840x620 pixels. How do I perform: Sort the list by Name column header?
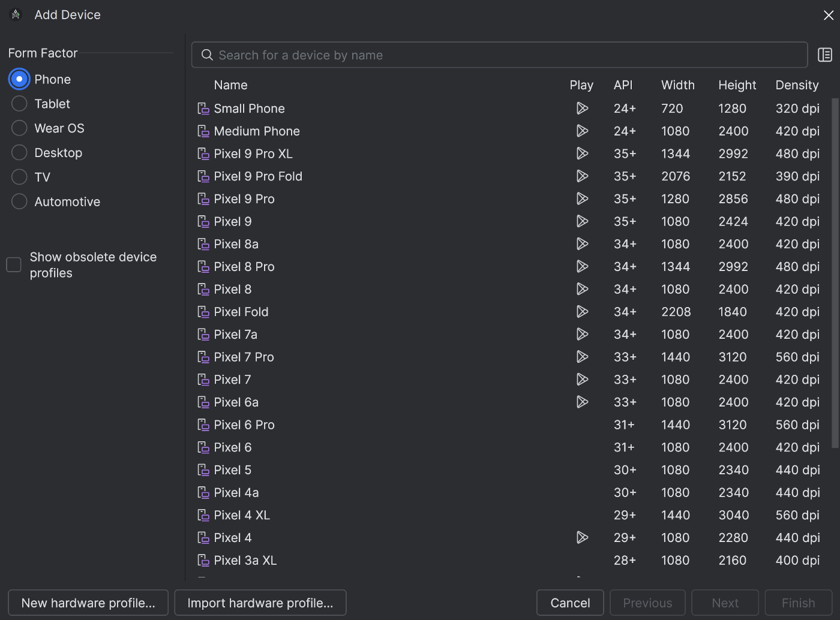[x=230, y=85]
